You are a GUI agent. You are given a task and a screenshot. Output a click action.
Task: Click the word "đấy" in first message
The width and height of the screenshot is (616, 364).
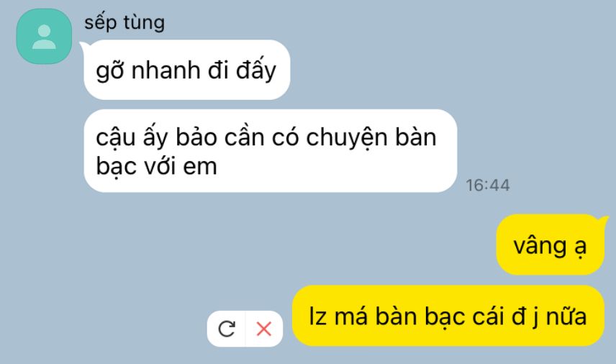256,70
